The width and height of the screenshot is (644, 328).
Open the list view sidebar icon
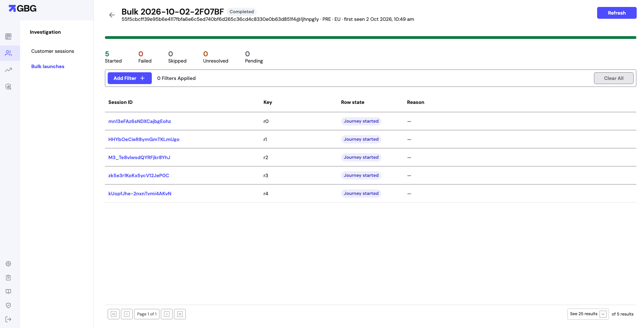click(8, 36)
